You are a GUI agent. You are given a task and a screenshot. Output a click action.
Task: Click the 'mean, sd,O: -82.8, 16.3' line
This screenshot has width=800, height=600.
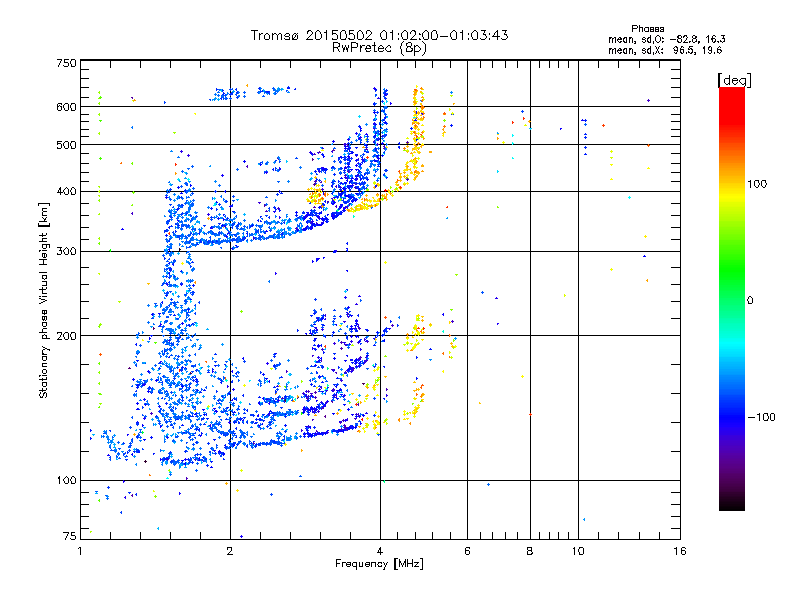667,39
